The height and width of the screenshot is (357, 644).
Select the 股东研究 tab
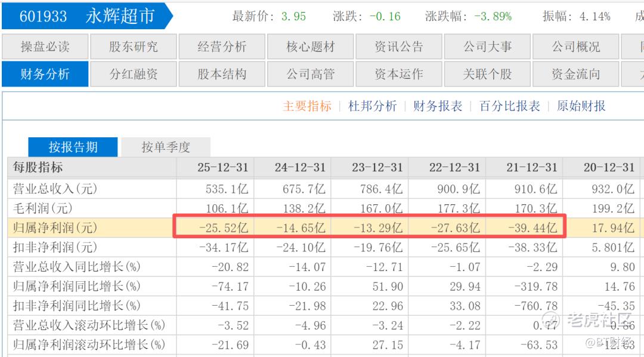134,47
